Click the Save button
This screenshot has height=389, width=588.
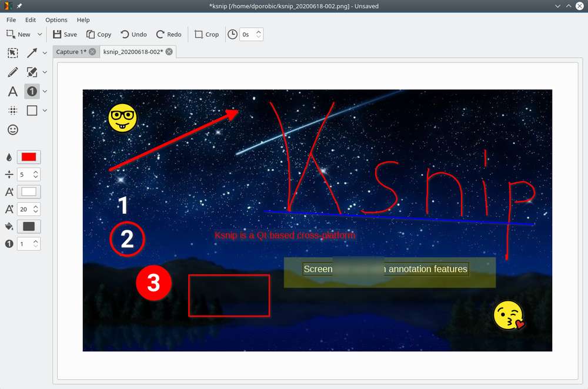(x=65, y=35)
